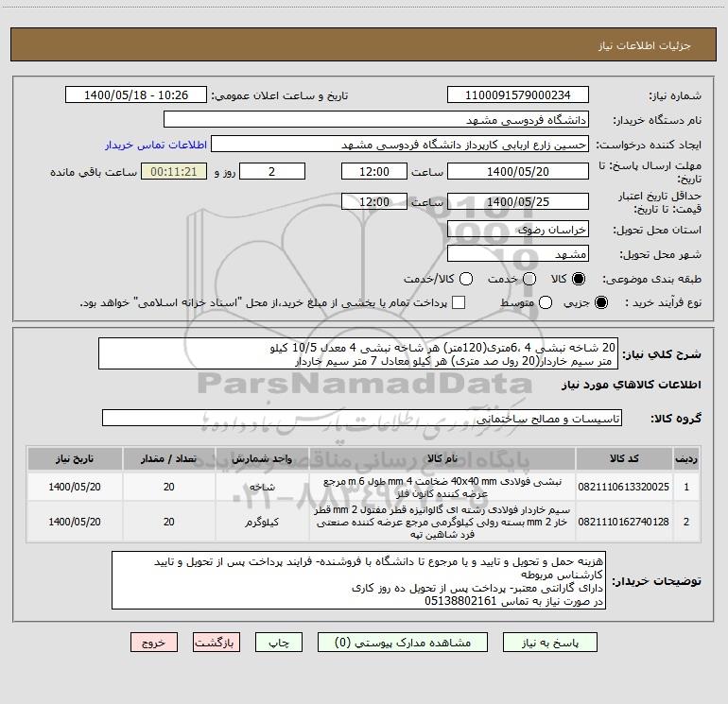The image size is (728, 704).
Task: Select the کالا radio button
Action: (579, 279)
